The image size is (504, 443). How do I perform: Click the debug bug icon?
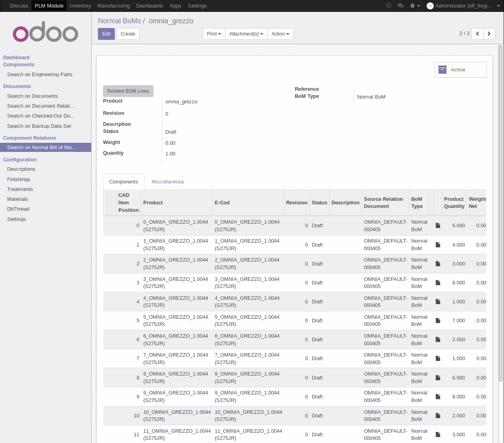click(412, 6)
